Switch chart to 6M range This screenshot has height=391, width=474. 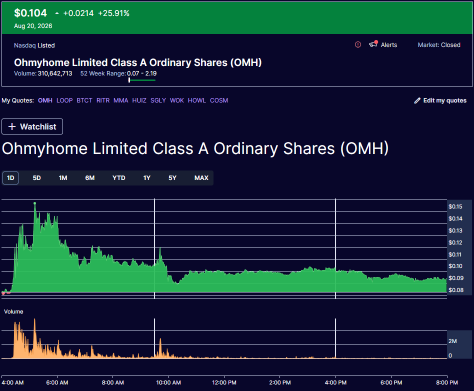pyautogui.click(x=90, y=178)
